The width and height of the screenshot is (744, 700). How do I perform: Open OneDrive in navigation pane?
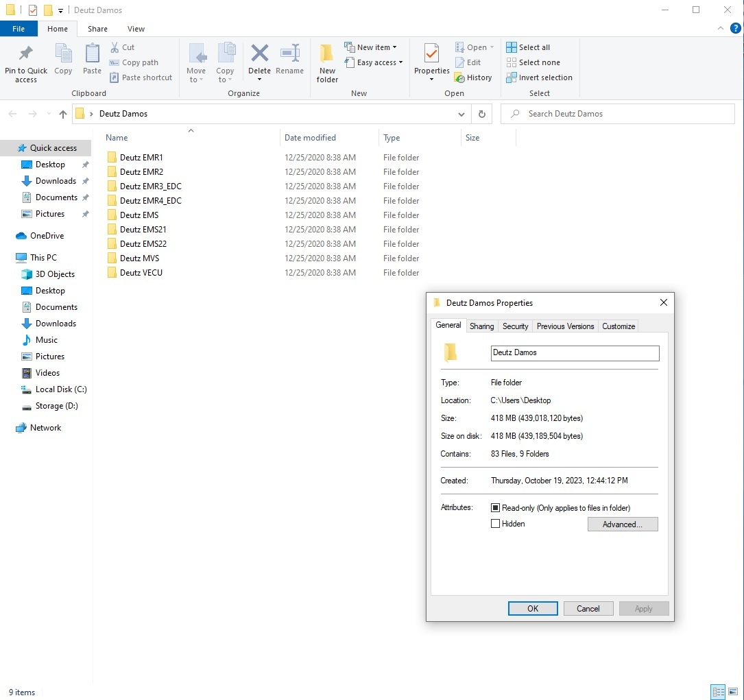point(47,236)
